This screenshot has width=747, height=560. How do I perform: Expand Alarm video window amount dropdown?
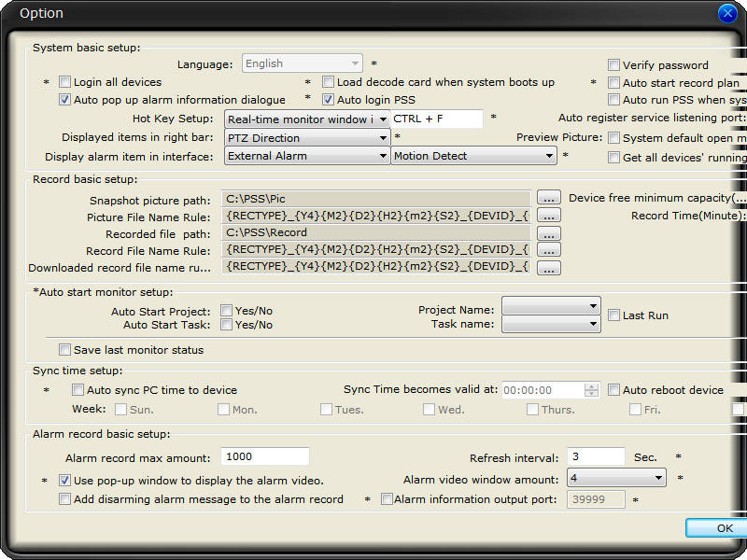click(x=658, y=479)
